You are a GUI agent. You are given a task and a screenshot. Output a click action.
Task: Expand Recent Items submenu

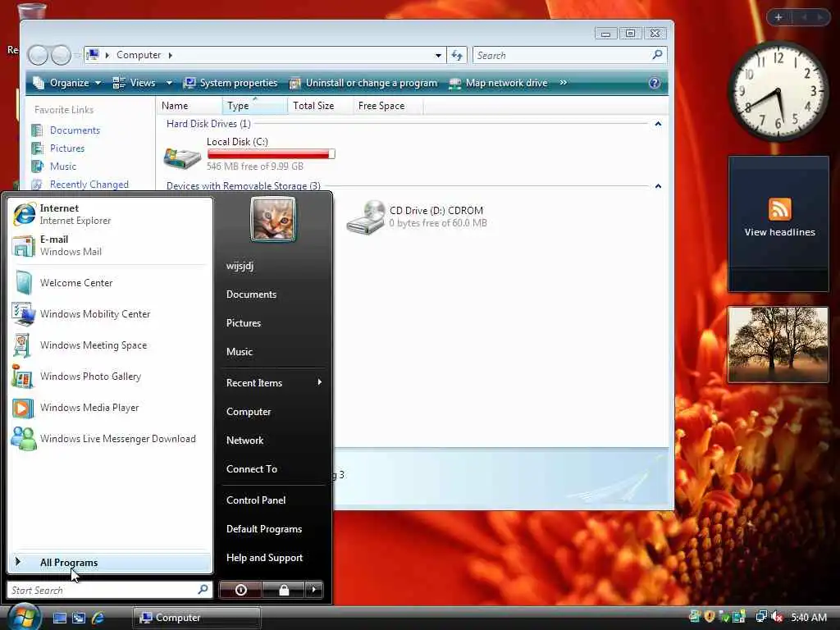click(274, 382)
